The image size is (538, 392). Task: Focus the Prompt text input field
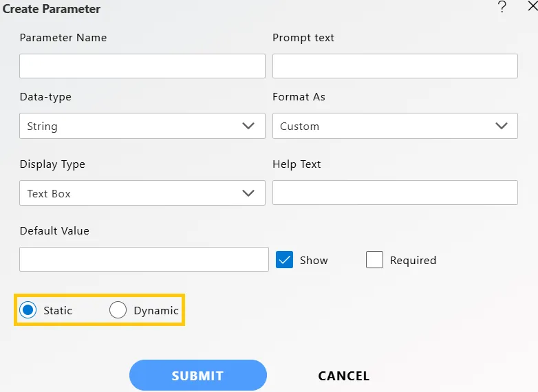(395, 66)
